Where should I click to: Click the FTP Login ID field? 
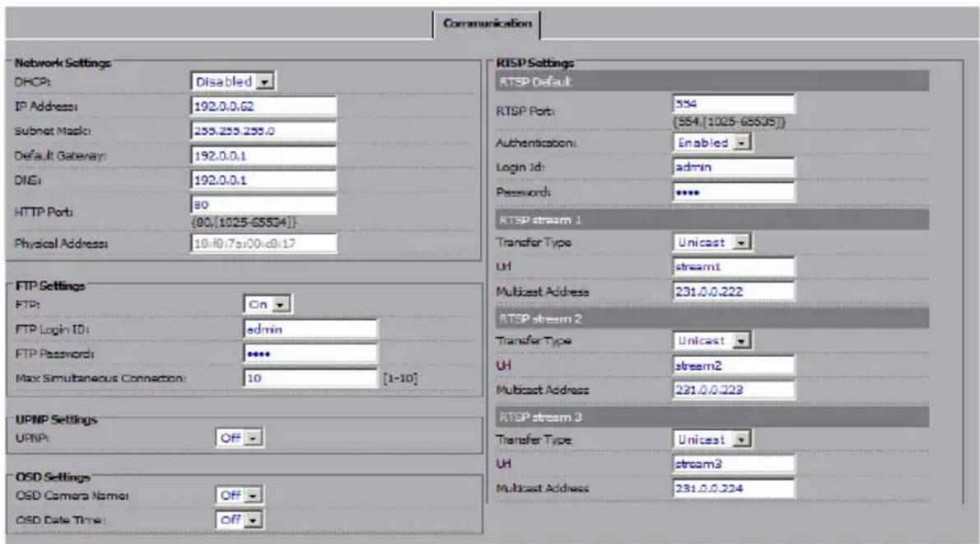[x=310, y=329]
